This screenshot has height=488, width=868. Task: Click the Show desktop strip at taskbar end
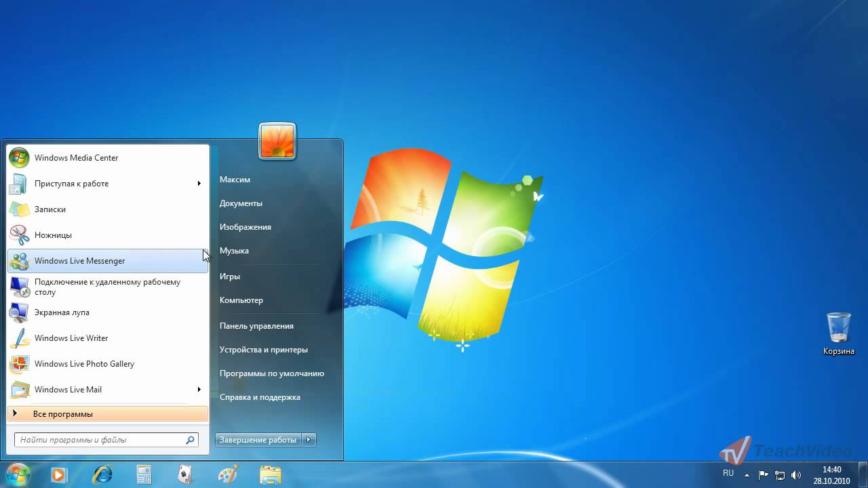tap(863, 474)
